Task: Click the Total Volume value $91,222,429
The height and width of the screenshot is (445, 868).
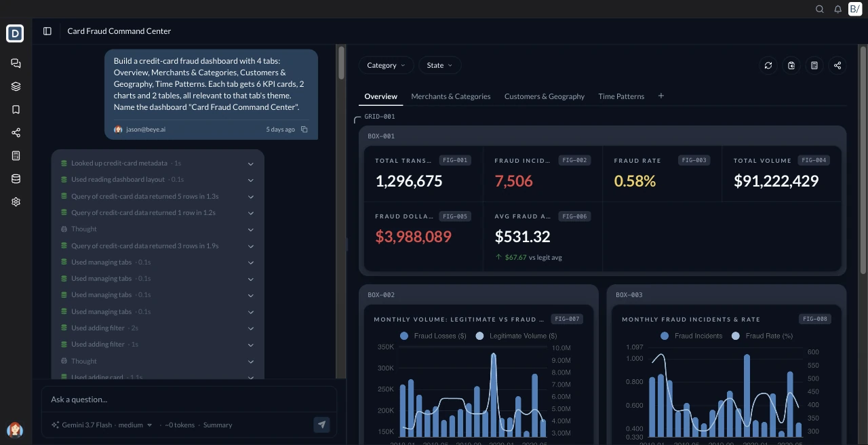Action: [x=776, y=181]
